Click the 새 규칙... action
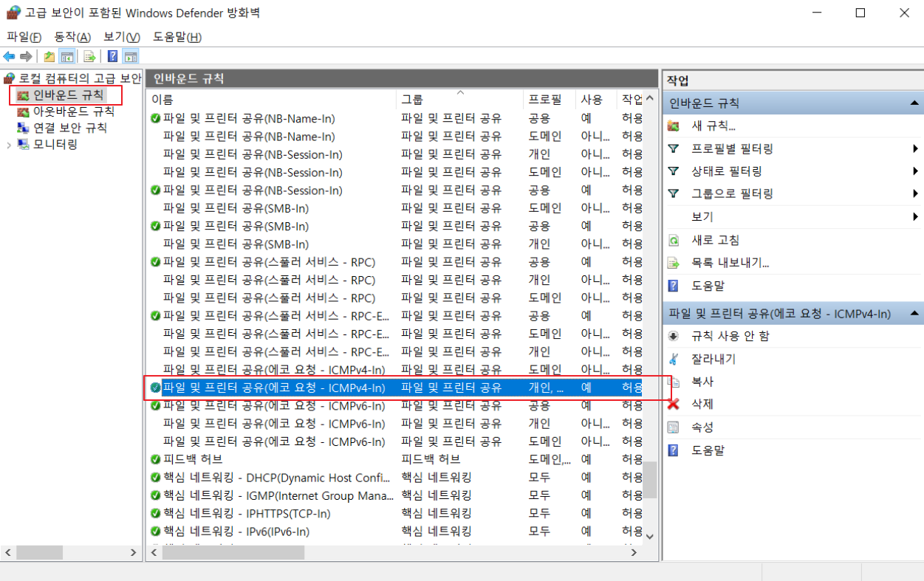 [x=713, y=126]
